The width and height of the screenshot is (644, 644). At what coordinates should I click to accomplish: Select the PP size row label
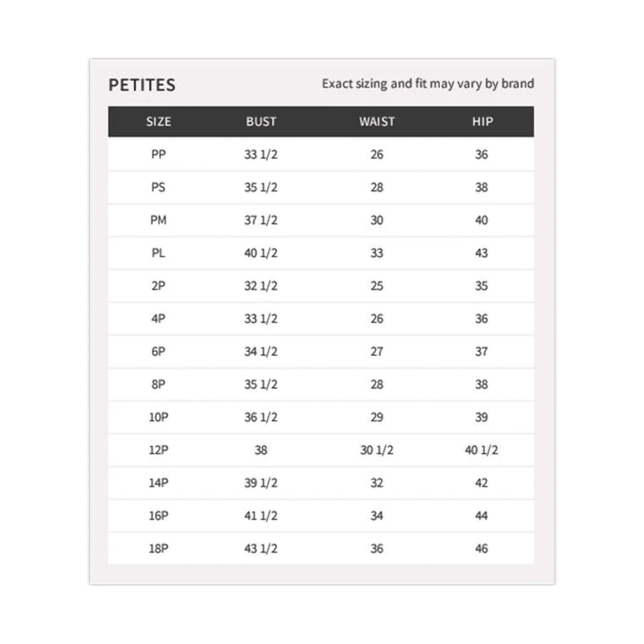coord(158,155)
